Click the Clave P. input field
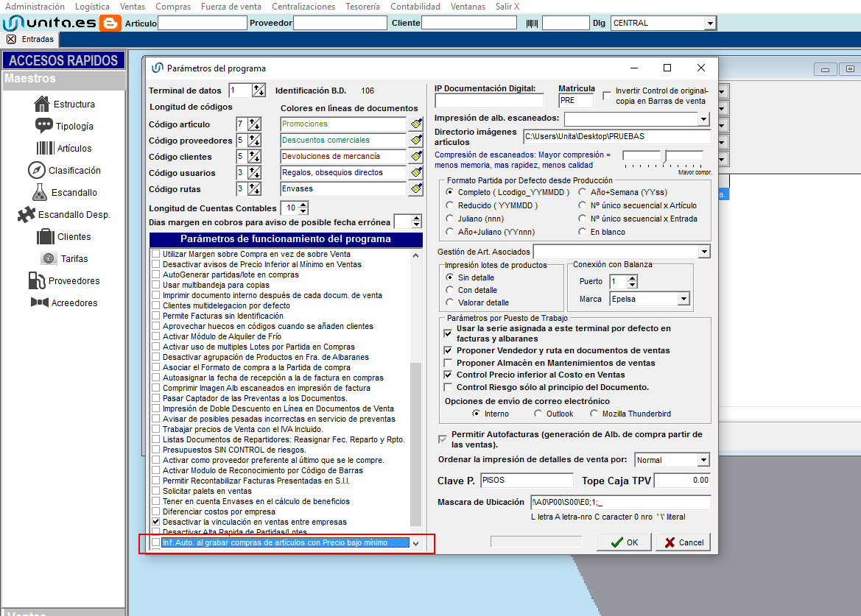 click(526, 481)
